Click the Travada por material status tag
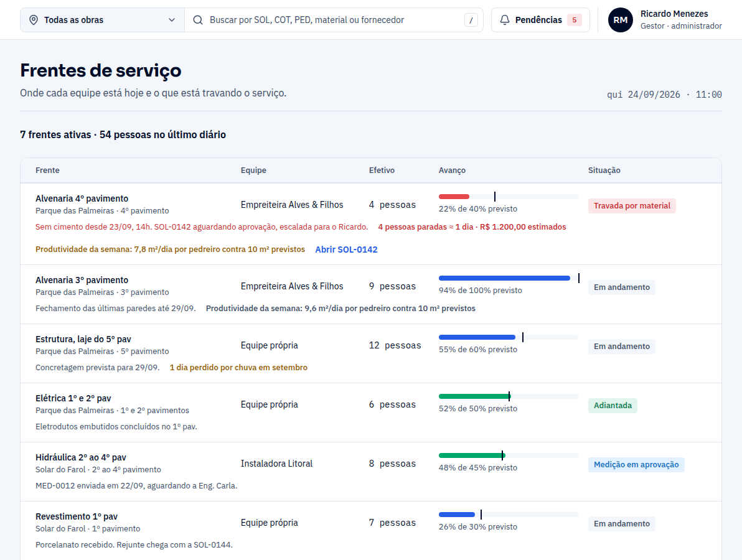742x560 pixels. pyautogui.click(x=632, y=206)
